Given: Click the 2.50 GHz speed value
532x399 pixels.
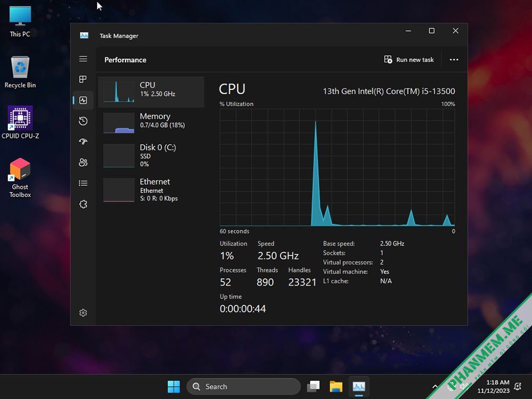Looking at the screenshot, I should coord(278,256).
